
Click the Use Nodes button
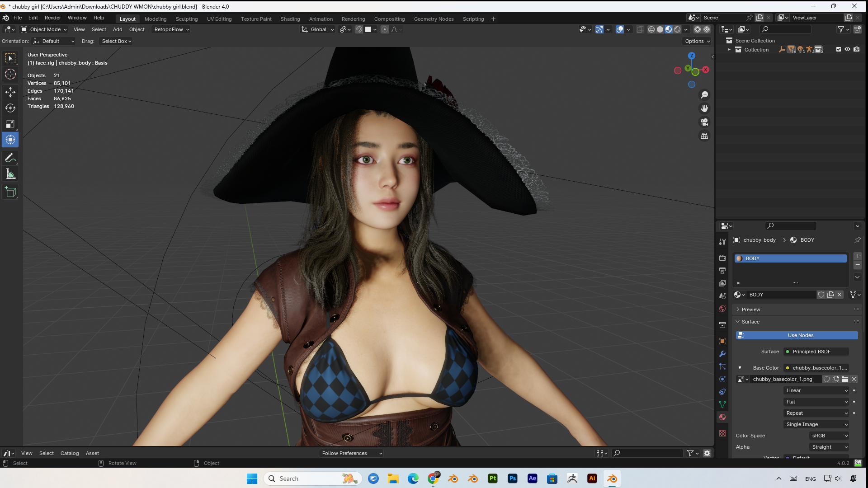point(800,335)
